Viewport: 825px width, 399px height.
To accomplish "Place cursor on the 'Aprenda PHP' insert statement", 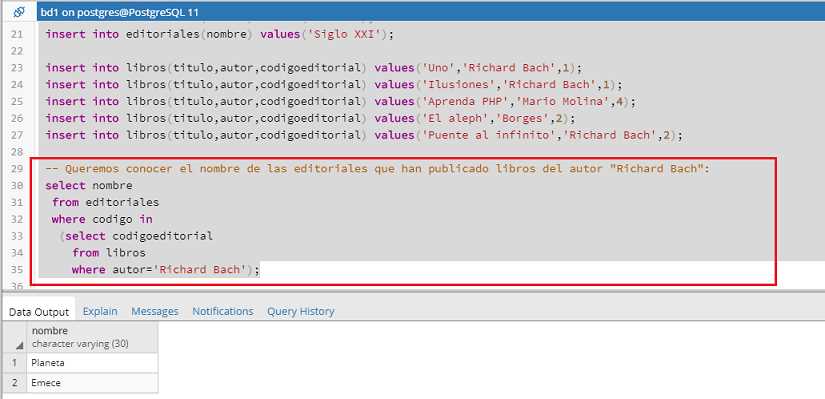I will click(341, 102).
